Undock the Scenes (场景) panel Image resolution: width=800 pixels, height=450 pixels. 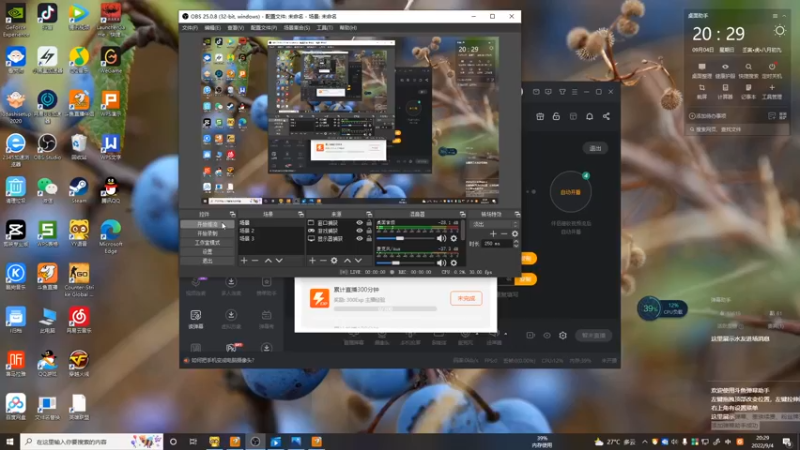coord(301,214)
